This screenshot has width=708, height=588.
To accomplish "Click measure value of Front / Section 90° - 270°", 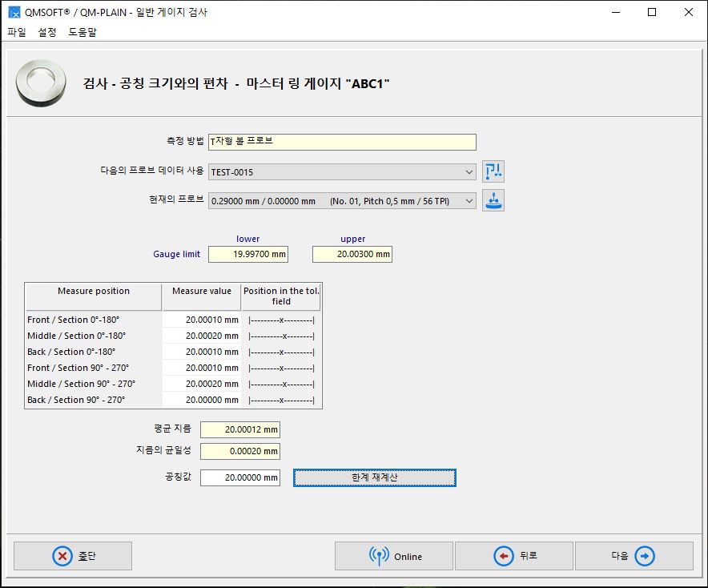I will (x=202, y=368).
